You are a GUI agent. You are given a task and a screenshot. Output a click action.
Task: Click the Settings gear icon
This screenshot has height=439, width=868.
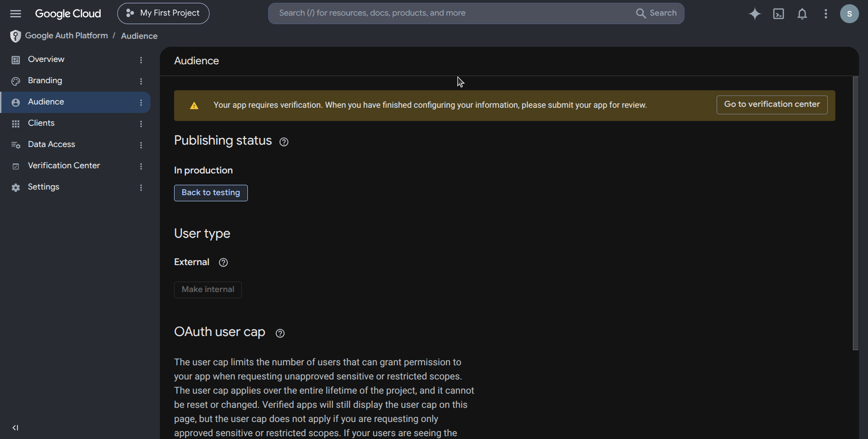pos(16,188)
